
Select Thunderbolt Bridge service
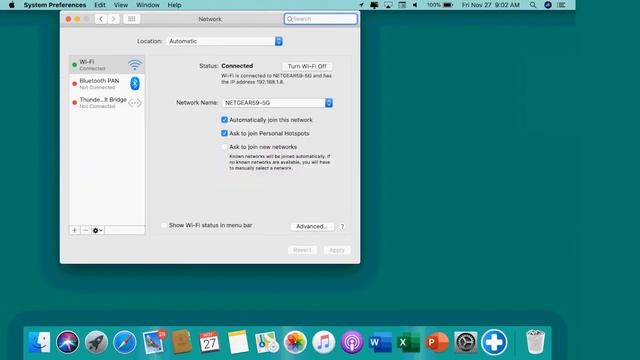tap(107, 102)
